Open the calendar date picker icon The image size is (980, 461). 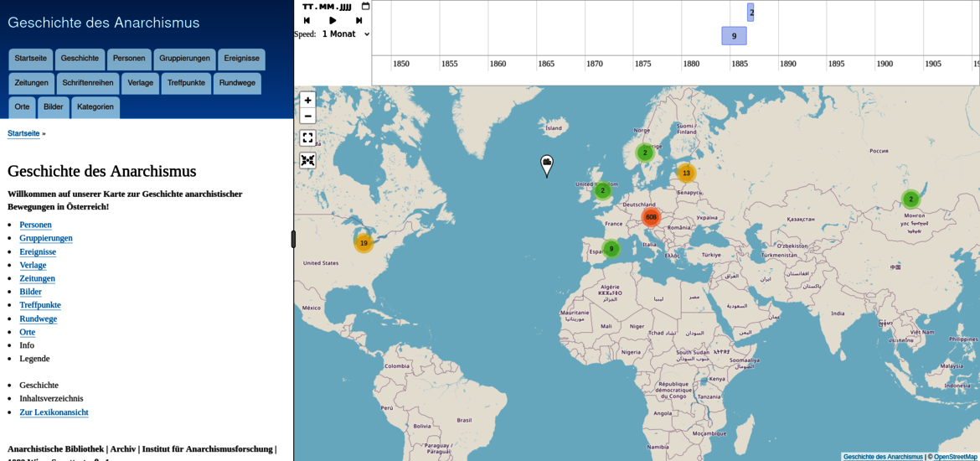pyautogui.click(x=365, y=7)
